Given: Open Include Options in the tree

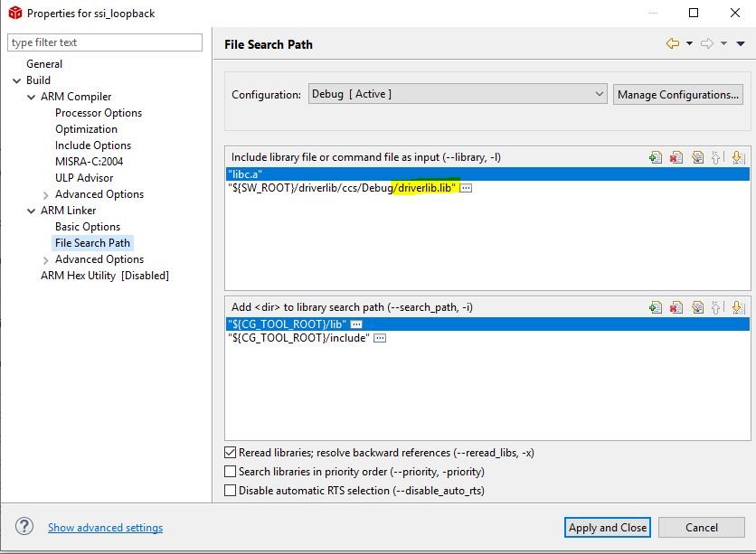Looking at the screenshot, I should click(92, 146).
